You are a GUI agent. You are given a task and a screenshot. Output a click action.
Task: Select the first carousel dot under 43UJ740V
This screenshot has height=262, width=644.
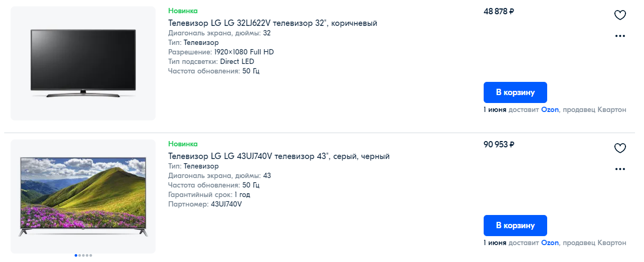point(76,255)
